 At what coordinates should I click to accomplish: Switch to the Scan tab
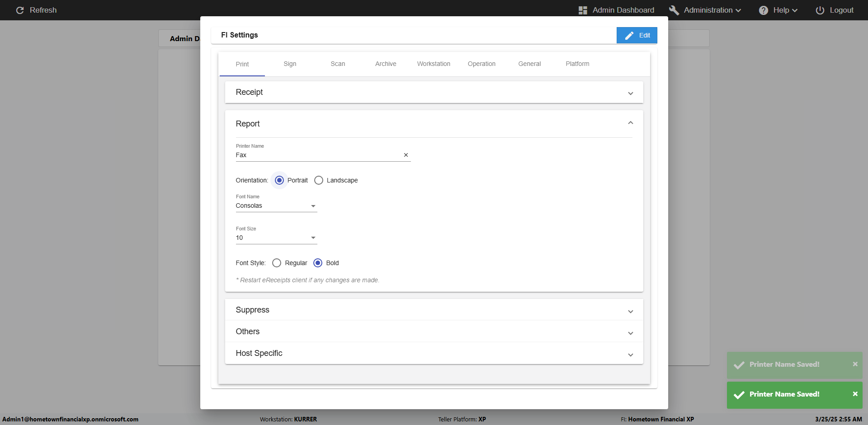[x=338, y=64]
